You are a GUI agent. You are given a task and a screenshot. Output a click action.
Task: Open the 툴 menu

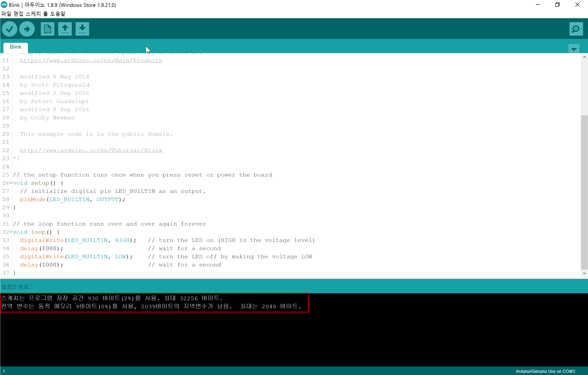click(45, 14)
